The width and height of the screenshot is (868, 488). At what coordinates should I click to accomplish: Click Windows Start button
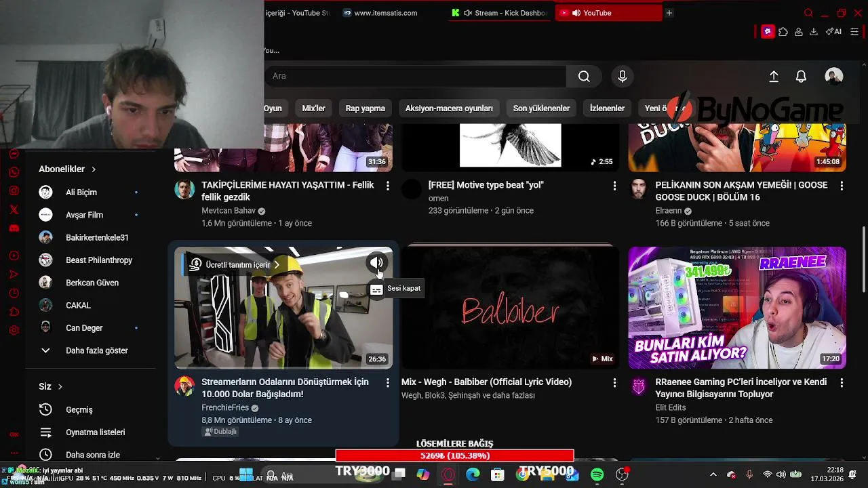[245, 475]
